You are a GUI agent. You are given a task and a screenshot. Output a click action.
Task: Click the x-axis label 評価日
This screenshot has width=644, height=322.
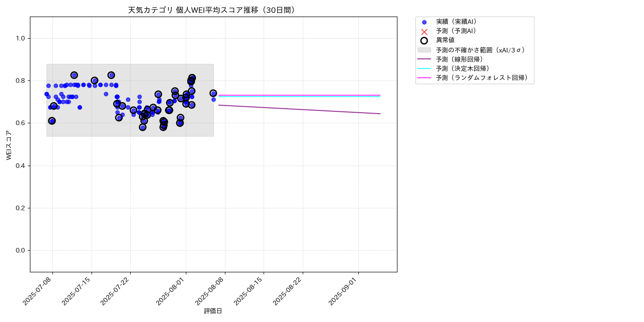pos(213,311)
